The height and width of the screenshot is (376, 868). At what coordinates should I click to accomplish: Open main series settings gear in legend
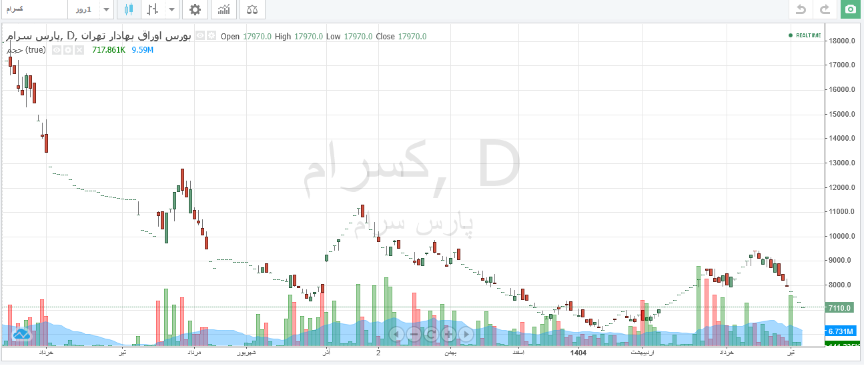point(211,36)
